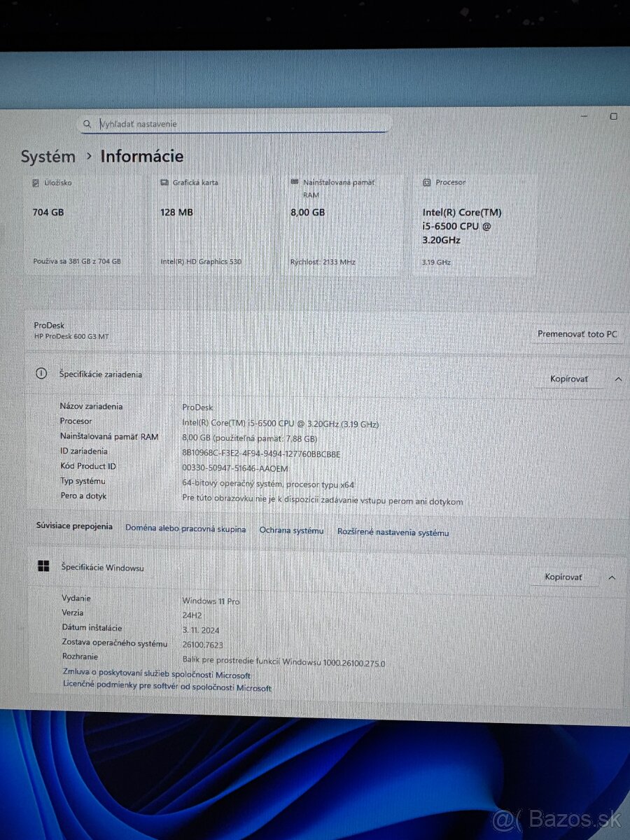Image resolution: width=630 pixels, height=840 pixels.
Task: Click the window maximize icon
Action: click(614, 116)
